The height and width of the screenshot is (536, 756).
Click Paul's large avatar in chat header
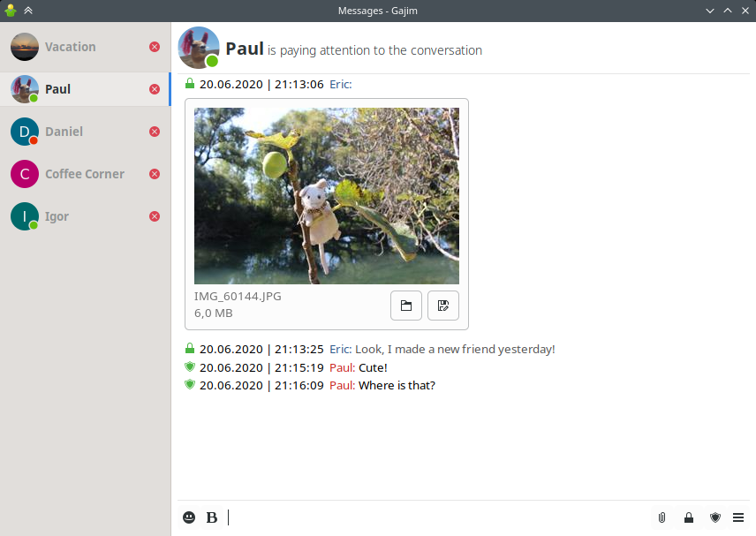199,48
